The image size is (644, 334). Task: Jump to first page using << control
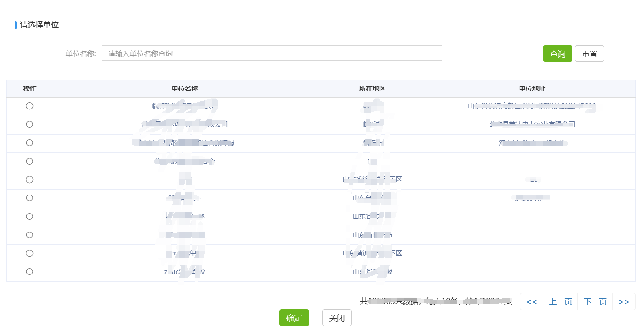tap(531, 302)
